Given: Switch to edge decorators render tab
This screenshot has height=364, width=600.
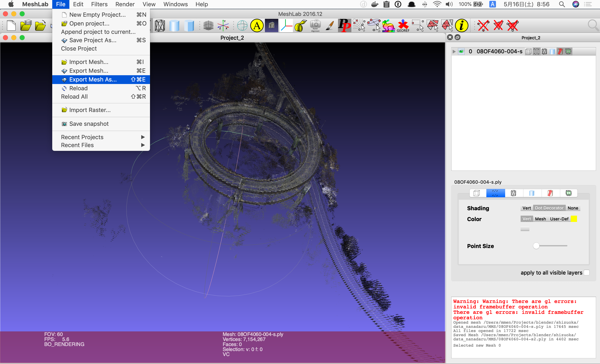Looking at the screenshot, I should pos(568,193).
